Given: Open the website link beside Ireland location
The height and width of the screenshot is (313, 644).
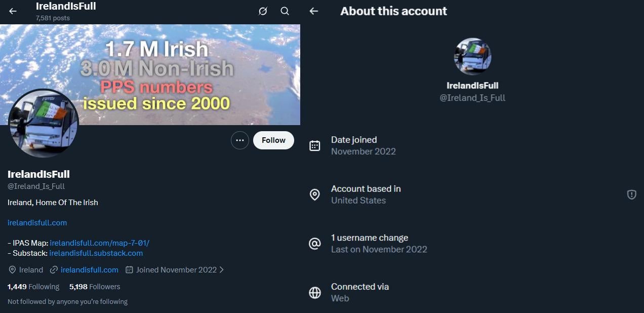Looking at the screenshot, I should tap(89, 270).
